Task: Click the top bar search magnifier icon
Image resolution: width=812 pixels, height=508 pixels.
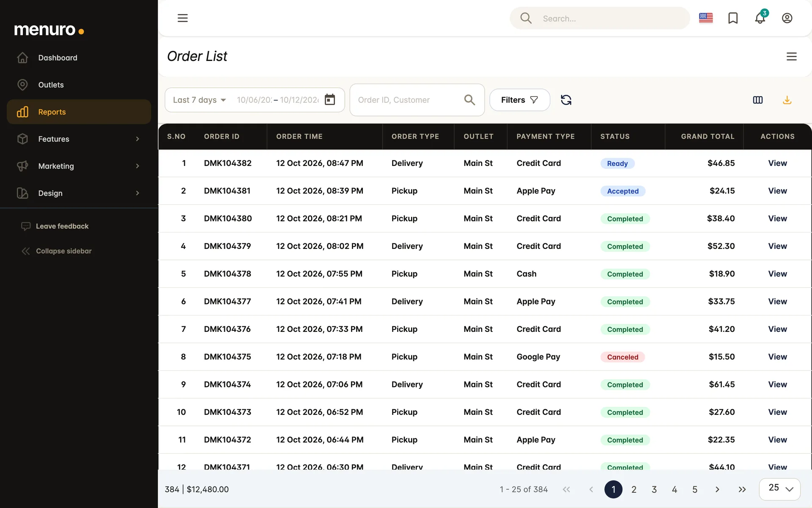Action: pos(526,18)
